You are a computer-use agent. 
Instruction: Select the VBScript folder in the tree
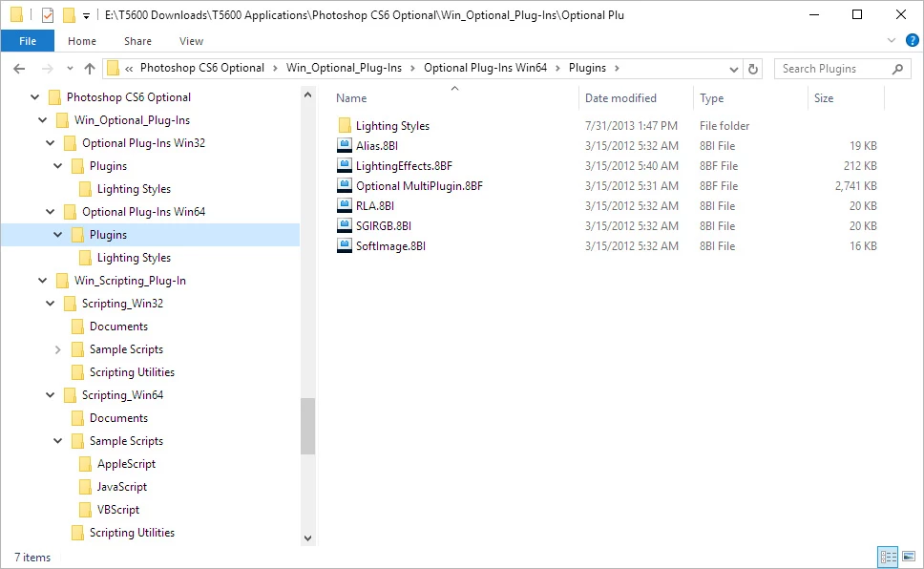[117, 510]
